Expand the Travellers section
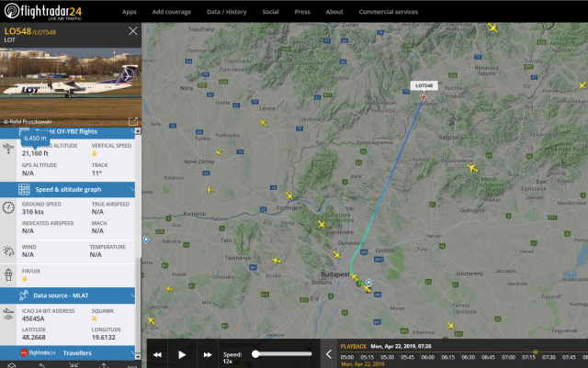Screen dimensions: 588x368 pos(67,352)
